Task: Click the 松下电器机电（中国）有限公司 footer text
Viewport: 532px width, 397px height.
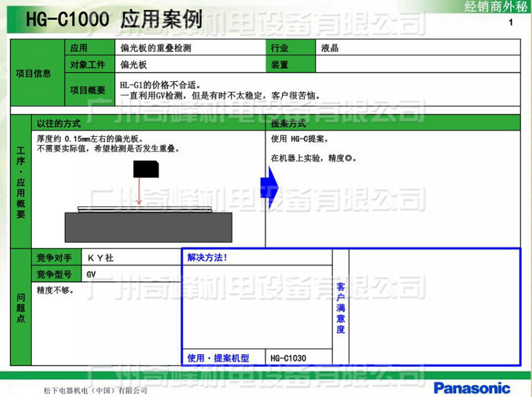Action: pyautogui.click(x=95, y=390)
